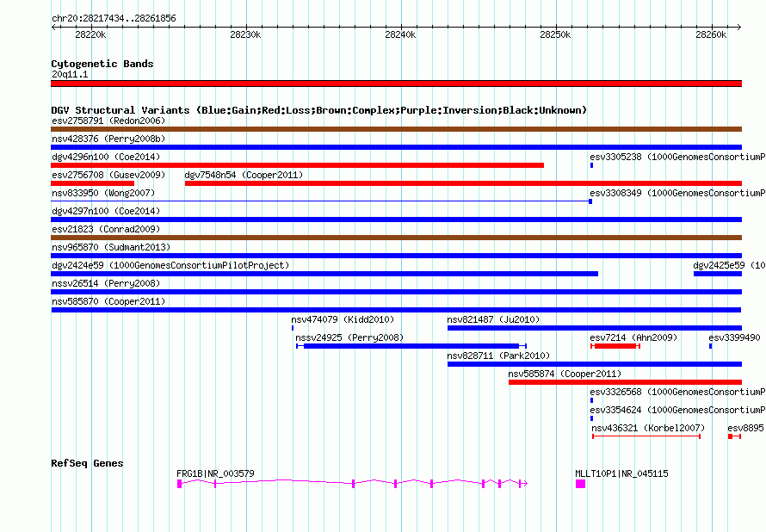The height and width of the screenshot is (532, 766).
Task: Click the blue bar under nsv585870
Action: 396,310
